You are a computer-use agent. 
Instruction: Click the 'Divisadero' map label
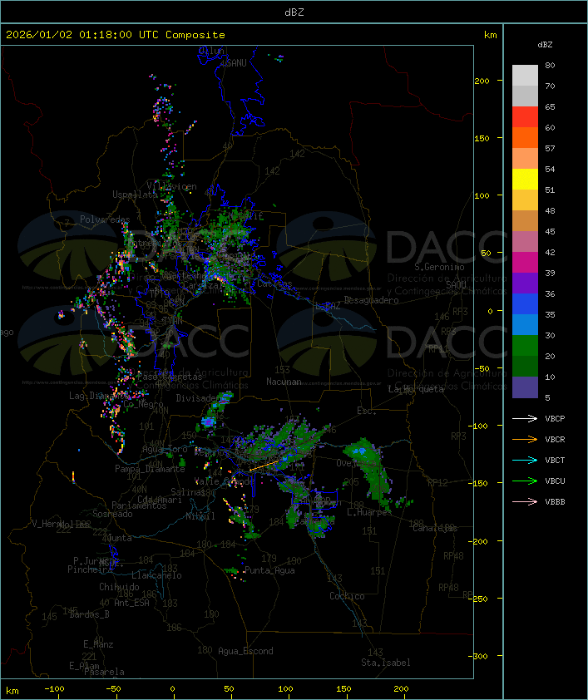tap(198, 397)
